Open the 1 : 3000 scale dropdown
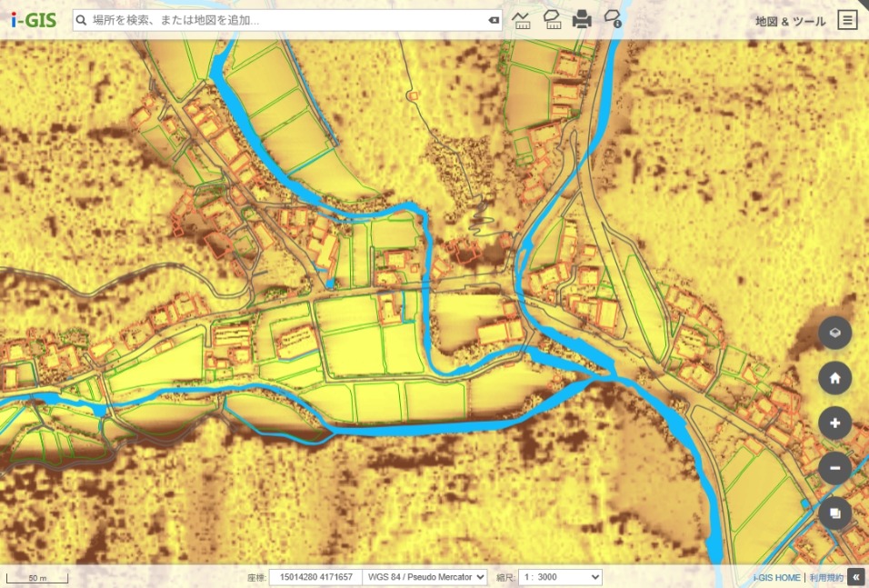Viewport: 869px width, 588px height. pyautogui.click(x=560, y=577)
